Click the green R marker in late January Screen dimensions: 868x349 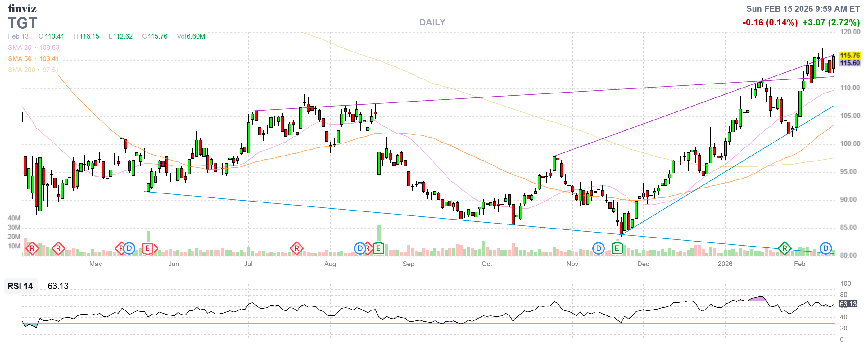784,249
